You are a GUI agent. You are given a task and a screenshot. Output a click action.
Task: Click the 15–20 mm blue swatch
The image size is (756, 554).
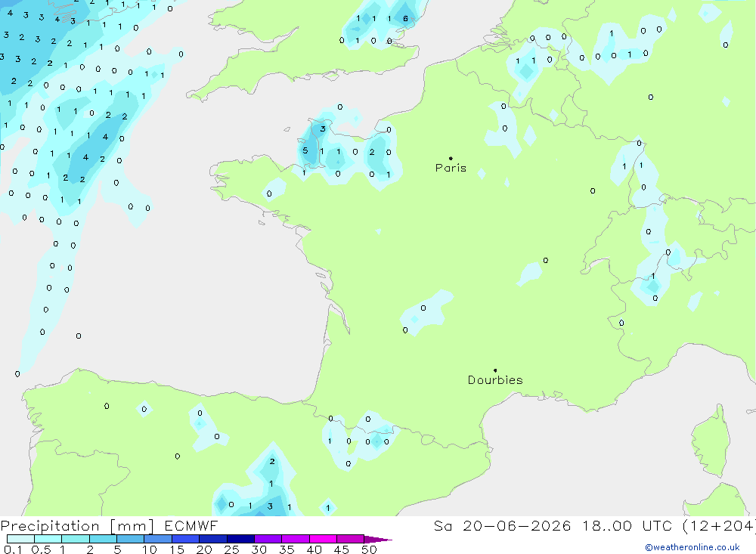tap(185, 539)
